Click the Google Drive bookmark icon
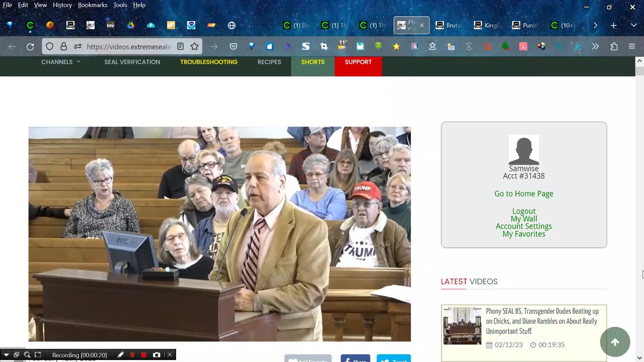Screen dimensions: 644x362 point(131,25)
